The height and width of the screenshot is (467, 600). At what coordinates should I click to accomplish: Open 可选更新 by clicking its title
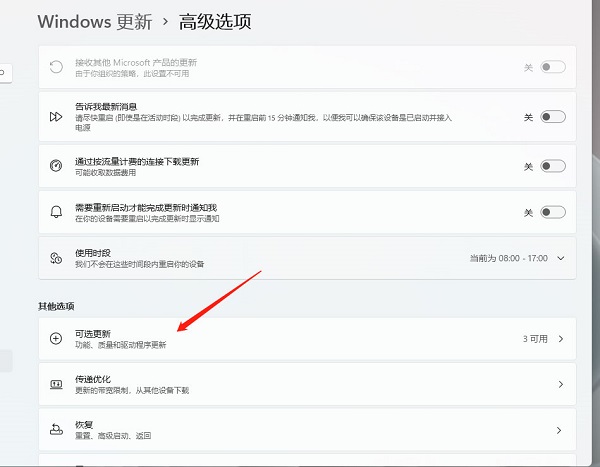point(93,333)
